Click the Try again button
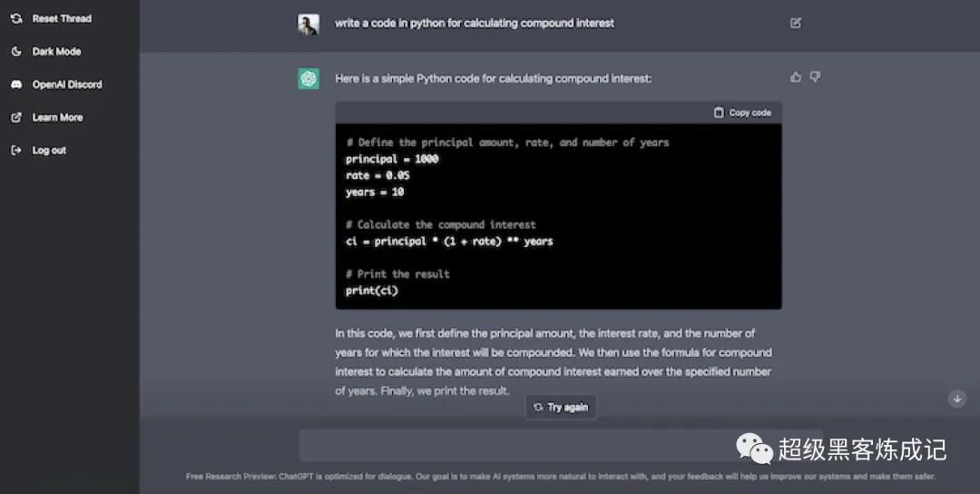Screen dimensions: 980x494 561,408
